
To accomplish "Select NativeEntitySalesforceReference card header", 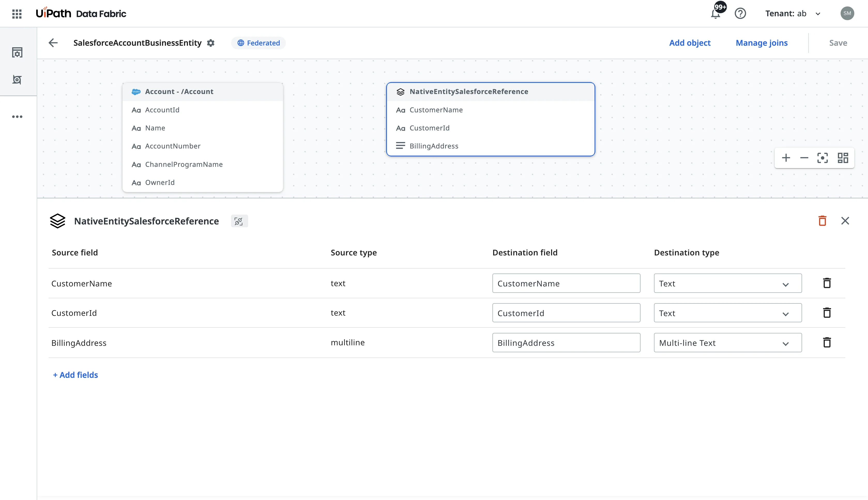I will click(x=490, y=92).
